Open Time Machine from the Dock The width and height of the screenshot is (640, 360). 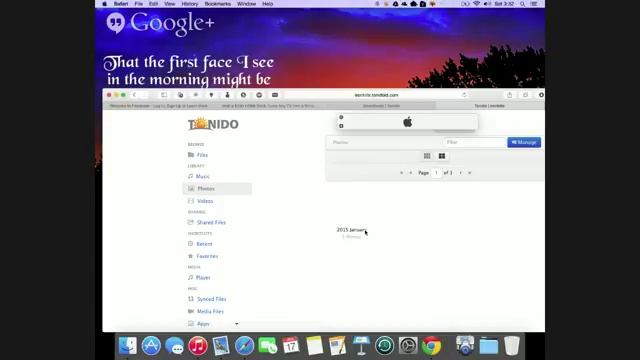tap(384, 346)
